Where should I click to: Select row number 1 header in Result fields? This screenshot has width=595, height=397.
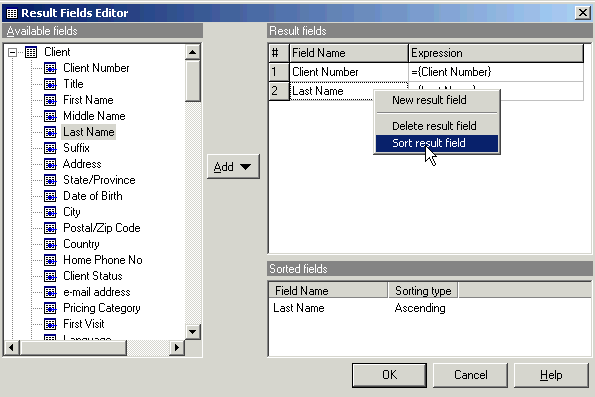click(279, 72)
